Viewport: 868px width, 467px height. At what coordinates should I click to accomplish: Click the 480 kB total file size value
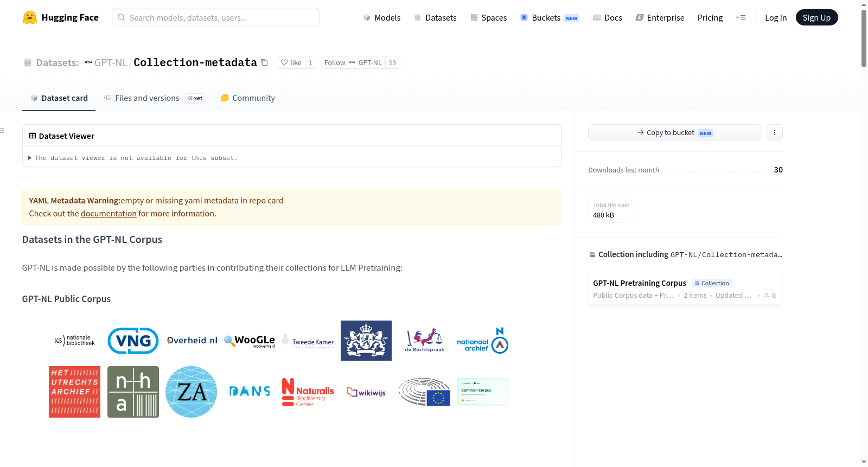tap(603, 215)
